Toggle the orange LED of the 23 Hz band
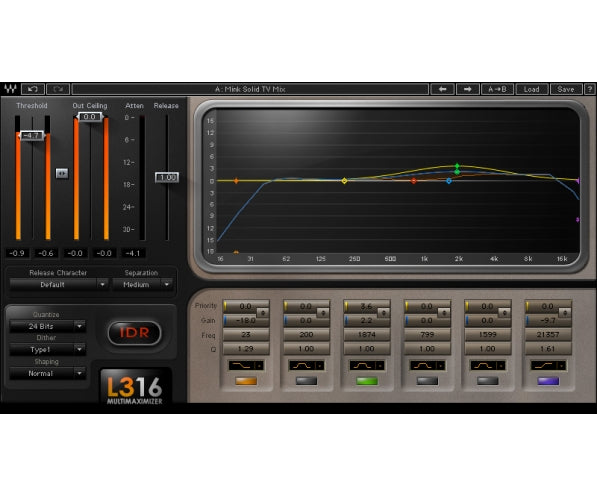This screenshot has width=597, height=497. [x=246, y=380]
